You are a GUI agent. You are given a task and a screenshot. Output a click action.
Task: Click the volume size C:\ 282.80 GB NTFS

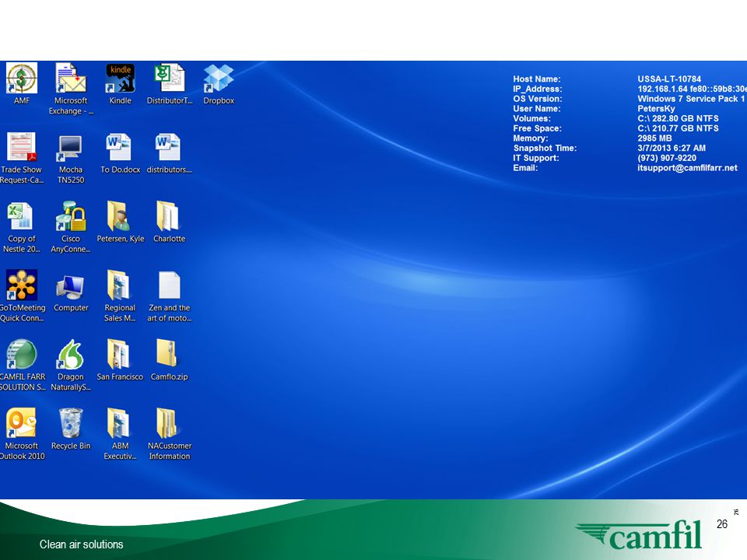(679, 118)
